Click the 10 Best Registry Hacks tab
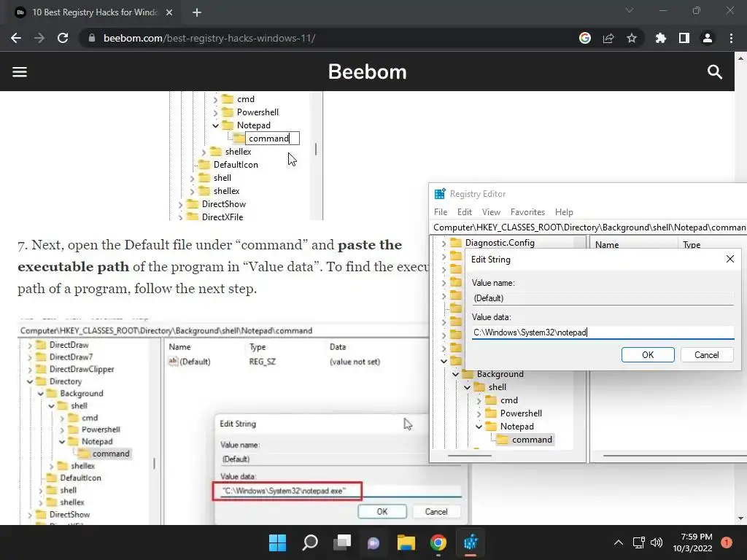This screenshot has width=747, height=560. (x=95, y=12)
